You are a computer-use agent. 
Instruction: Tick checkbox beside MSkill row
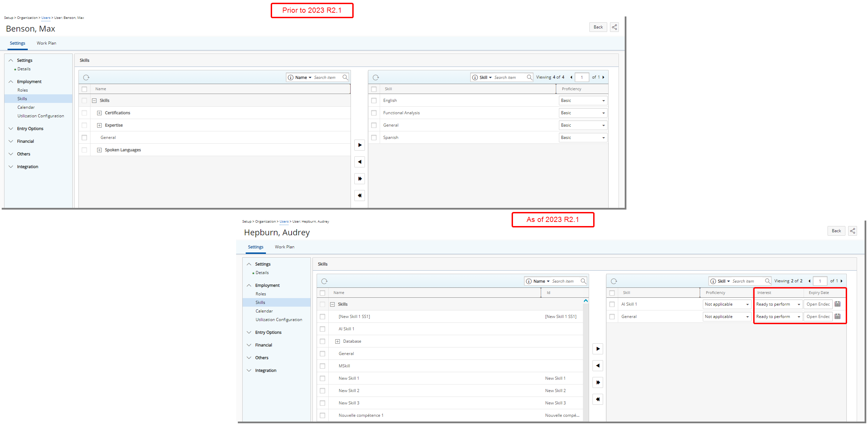point(322,366)
